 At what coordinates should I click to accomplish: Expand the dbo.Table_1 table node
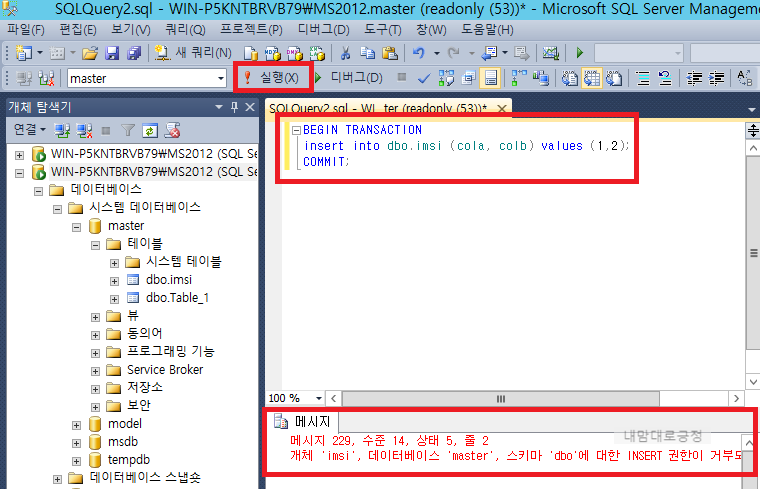(x=114, y=299)
